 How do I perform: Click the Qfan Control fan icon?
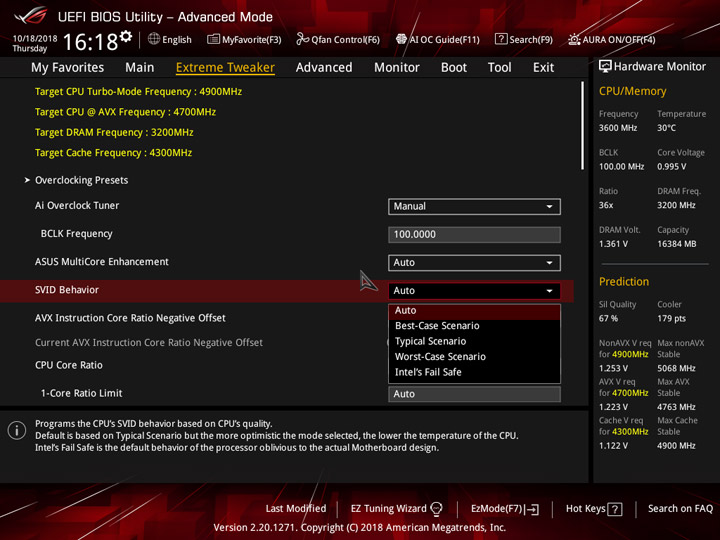click(302, 39)
